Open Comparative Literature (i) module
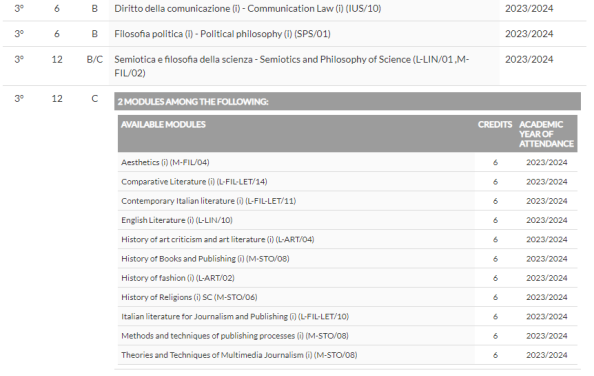Viewport: 594px width, 376px height. click(194, 181)
